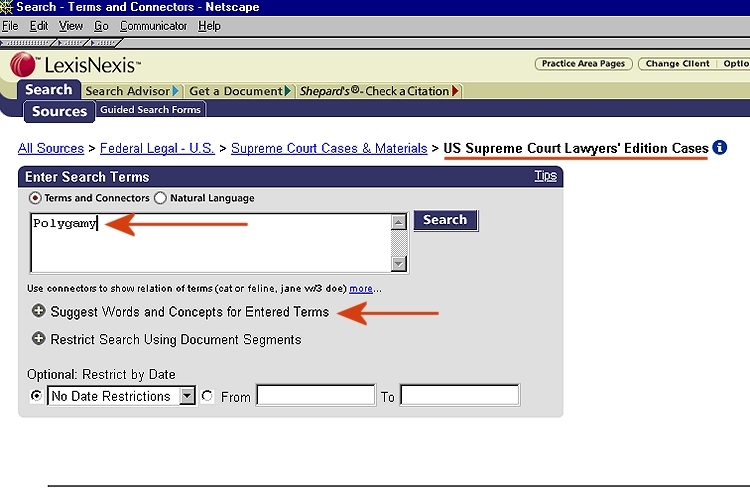The height and width of the screenshot is (490, 750).
Task: Open the Help menu
Action: [209, 26]
